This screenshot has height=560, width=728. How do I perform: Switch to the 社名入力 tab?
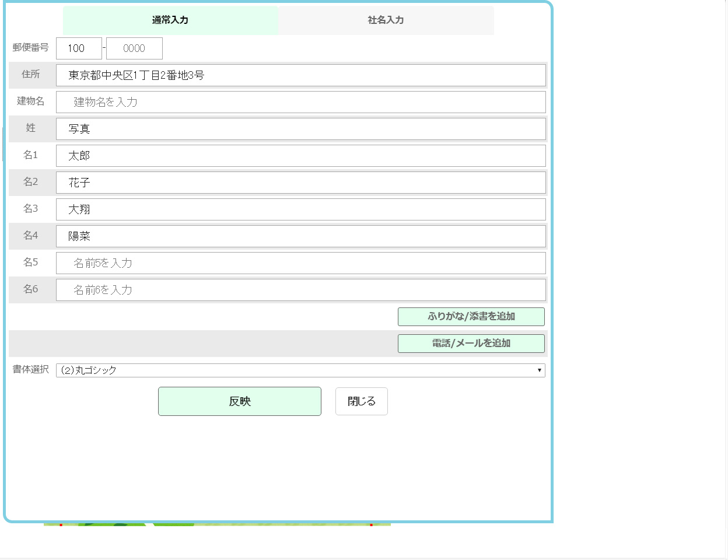(x=386, y=20)
